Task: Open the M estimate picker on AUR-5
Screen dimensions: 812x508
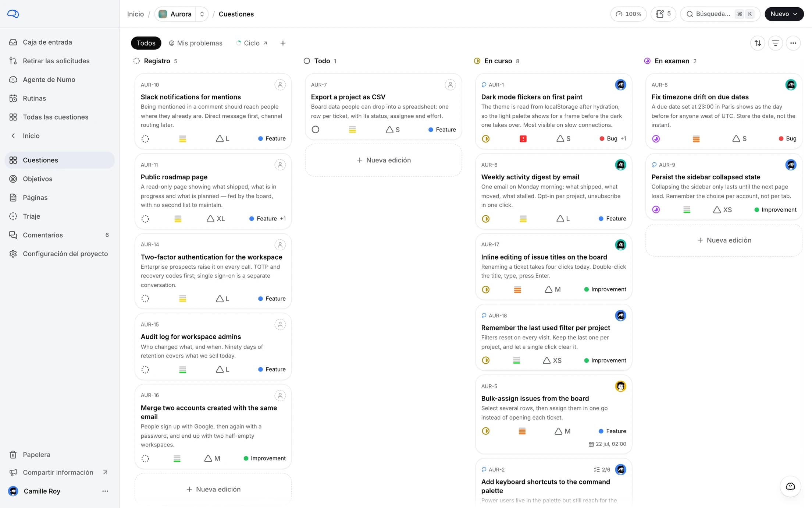Action: [563, 431]
